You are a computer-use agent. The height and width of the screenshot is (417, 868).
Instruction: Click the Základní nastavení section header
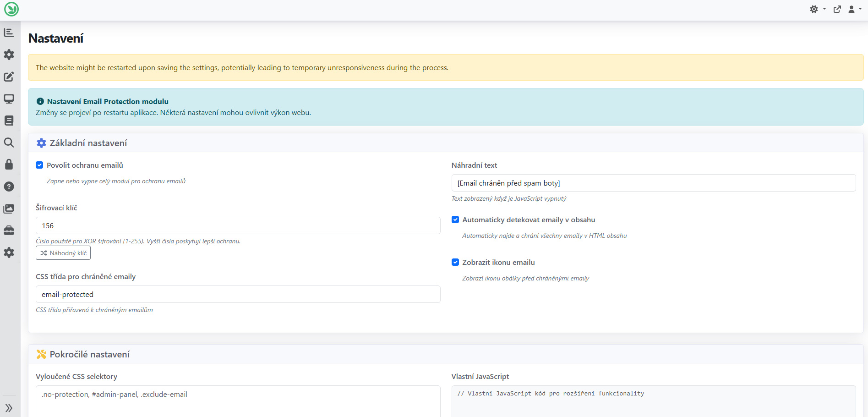pyautogui.click(x=446, y=143)
